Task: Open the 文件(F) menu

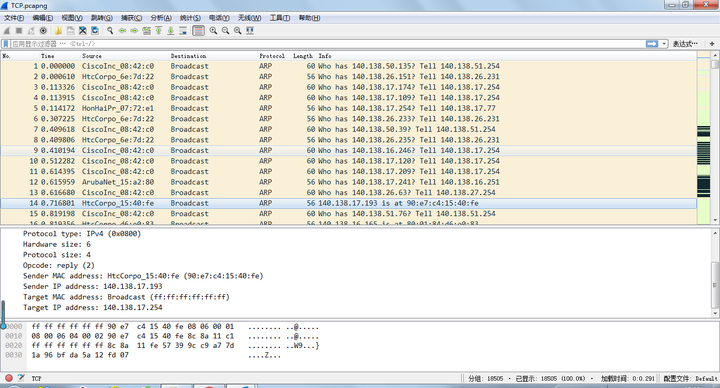Action: click(x=14, y=18)
